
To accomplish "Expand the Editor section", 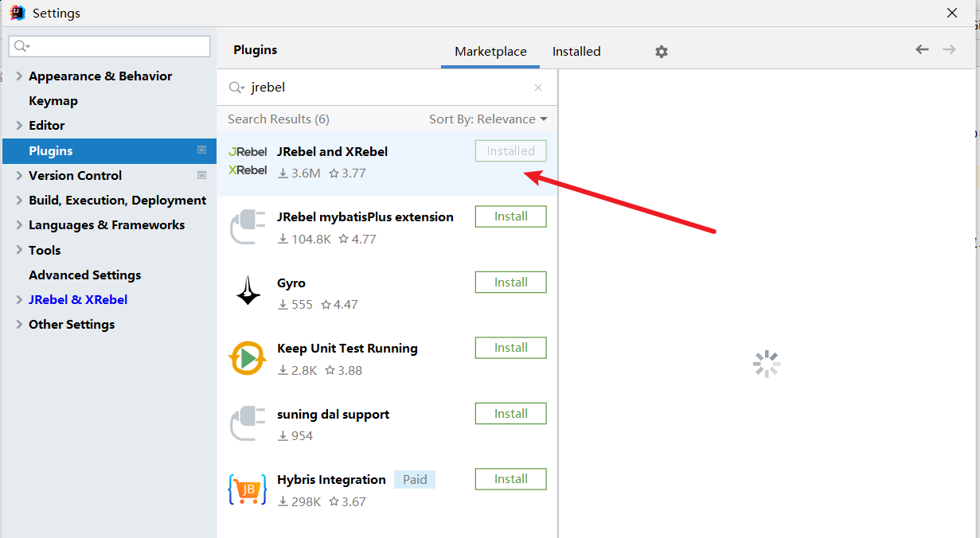I will (19, 126).
